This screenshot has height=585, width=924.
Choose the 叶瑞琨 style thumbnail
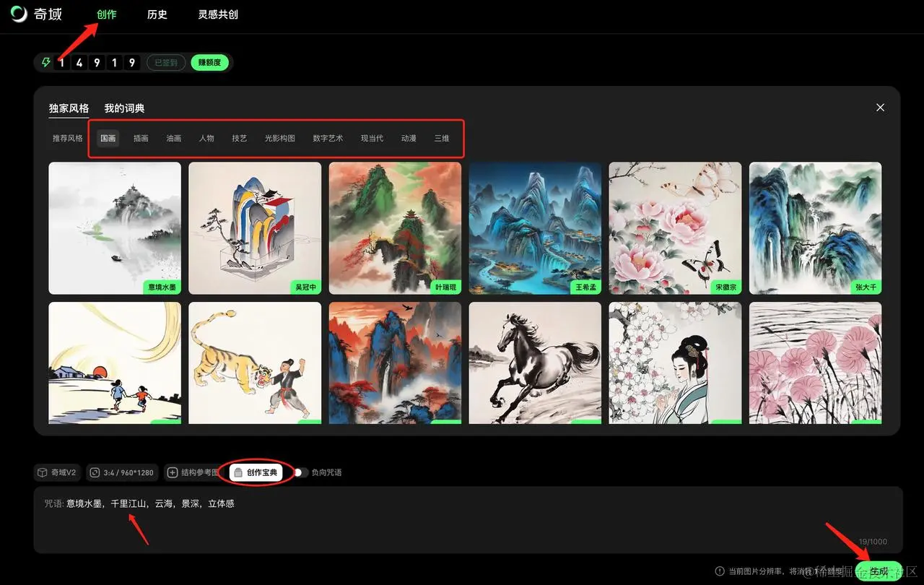pos(395,227)
